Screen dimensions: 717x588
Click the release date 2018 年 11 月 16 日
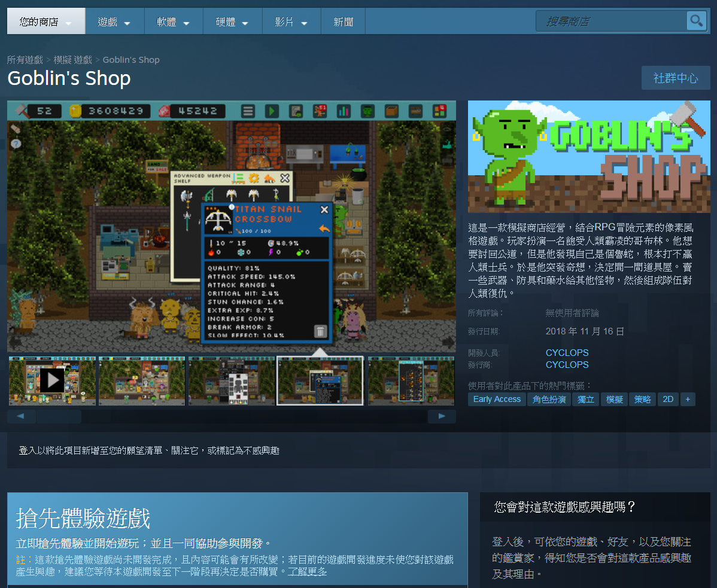pos(585,331)
